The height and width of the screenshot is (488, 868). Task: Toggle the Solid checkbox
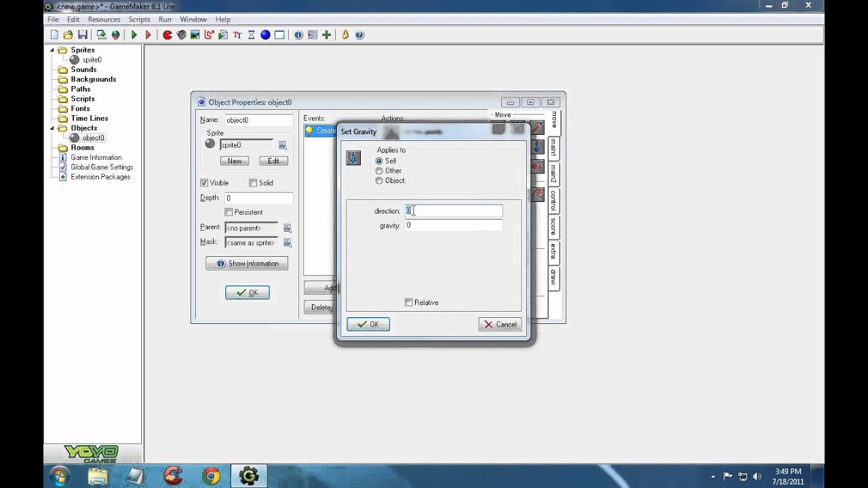point(253,183)
